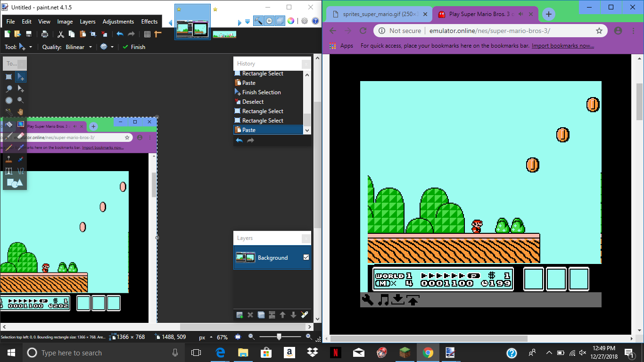Screen dimensions: 644x362
Task: Select the Shapes tool
Action: pyautogui.click(x=15, y=183)
